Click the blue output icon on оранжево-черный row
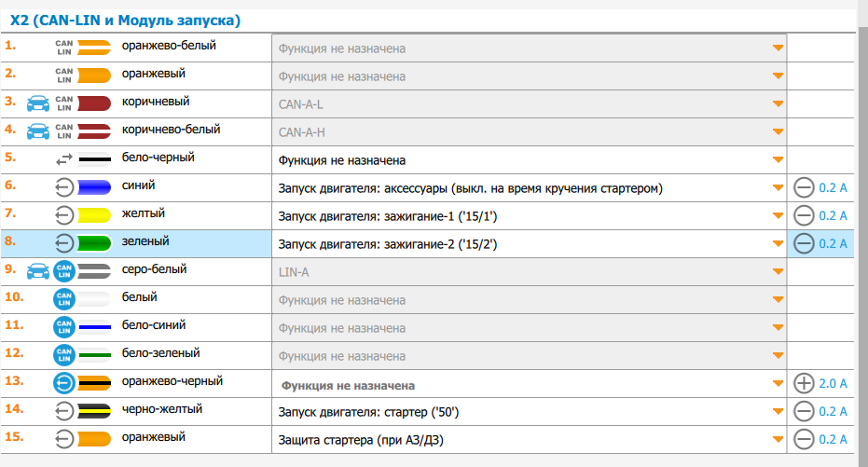Screen dimensions: 868x467 pyautogui.click(x=63, y=383)
